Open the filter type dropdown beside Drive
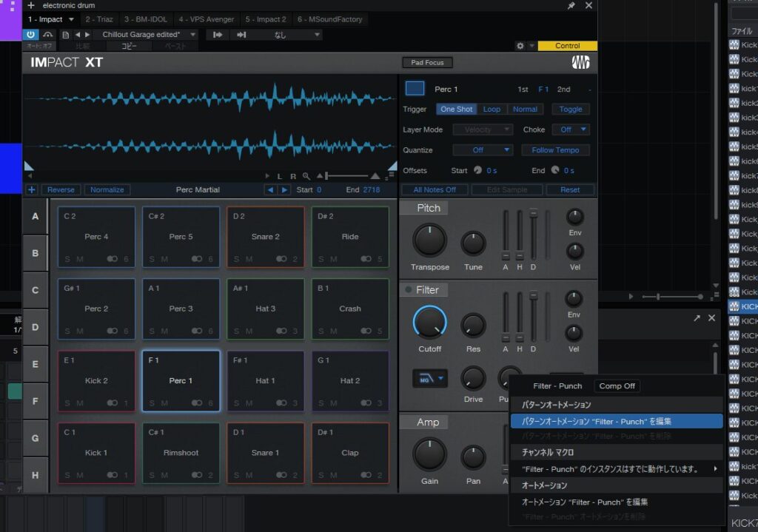Screen dimensions: 758x532 coord(430,379)
